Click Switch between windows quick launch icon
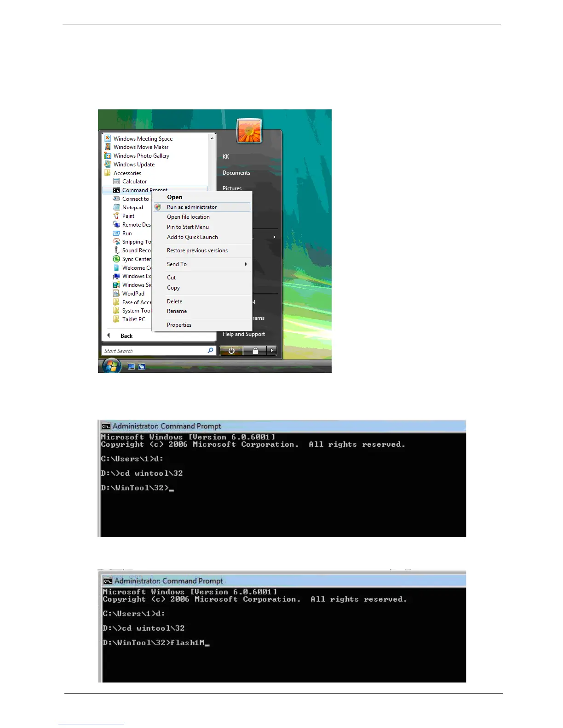Image resolution: width=563 pixels, height=728 pixels. pyautogui.click(x=142, y=367)
